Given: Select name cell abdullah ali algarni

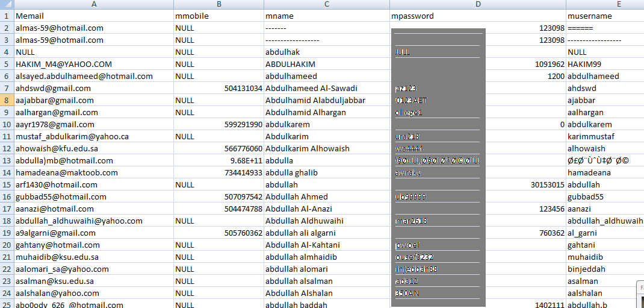Looking at the screenshot, I should [327, 233].
